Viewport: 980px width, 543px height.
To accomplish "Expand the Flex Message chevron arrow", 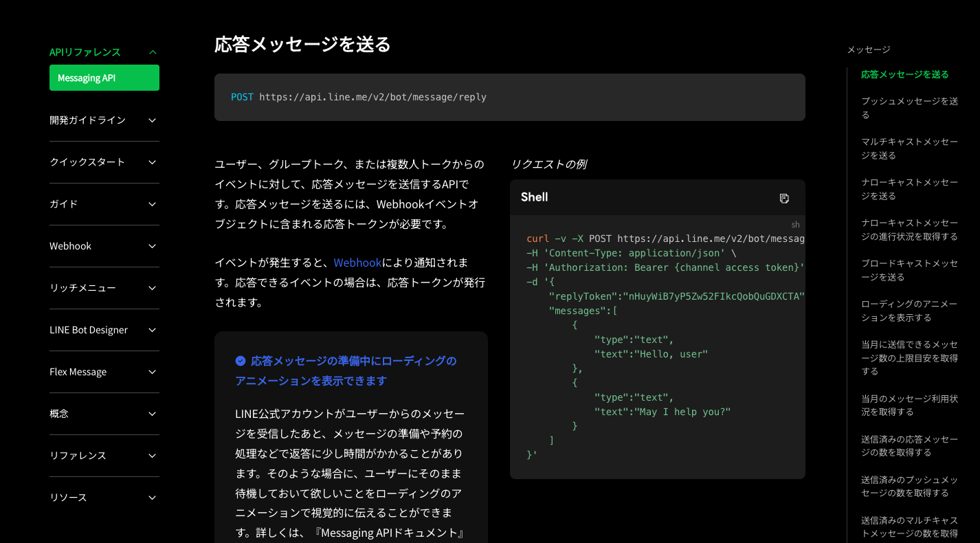I will click(x=153, y=372).
